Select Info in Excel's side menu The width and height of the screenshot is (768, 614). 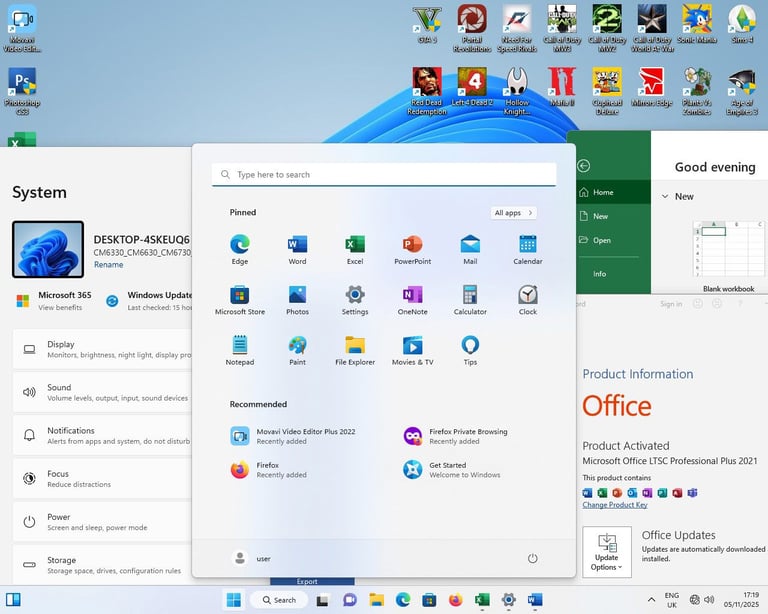[x=600, y=273]
